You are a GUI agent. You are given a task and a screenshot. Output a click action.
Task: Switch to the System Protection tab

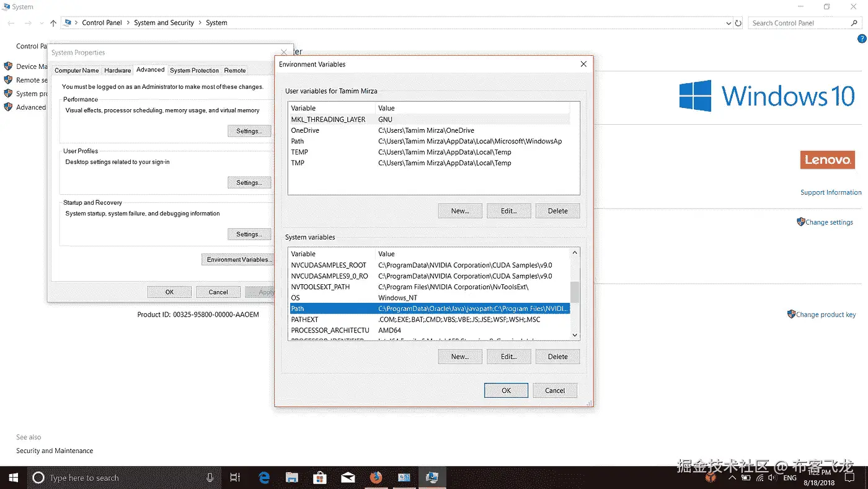click(195, 70)
